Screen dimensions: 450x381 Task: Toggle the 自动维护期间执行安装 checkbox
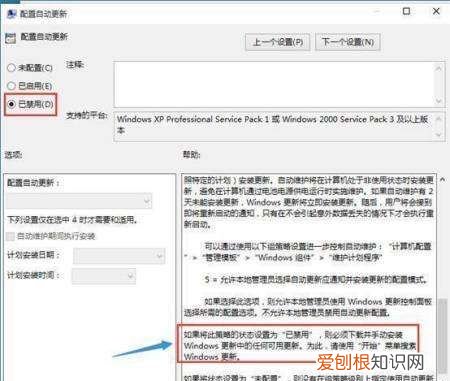click(x=10, y=236)
